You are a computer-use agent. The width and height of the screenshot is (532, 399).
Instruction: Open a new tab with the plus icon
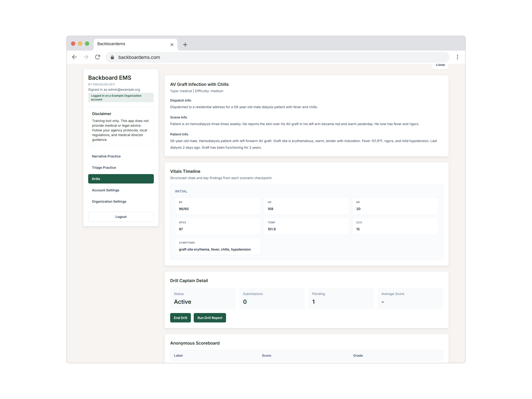coord(185,45)
